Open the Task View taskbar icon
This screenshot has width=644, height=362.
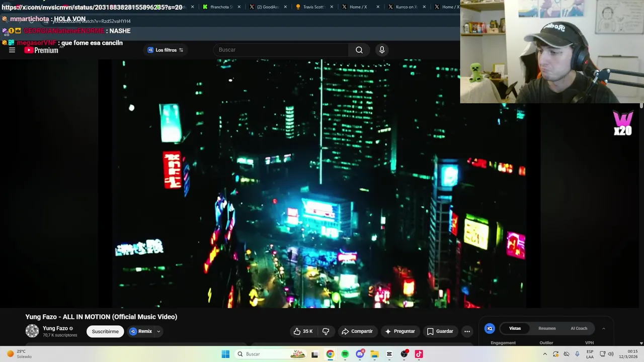click(315, 354)
